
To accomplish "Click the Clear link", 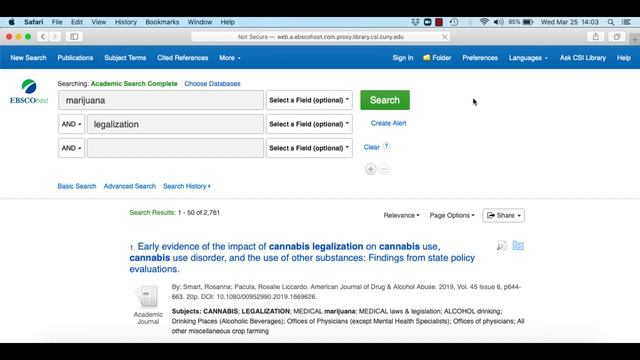I will click(x=371, y=147).
